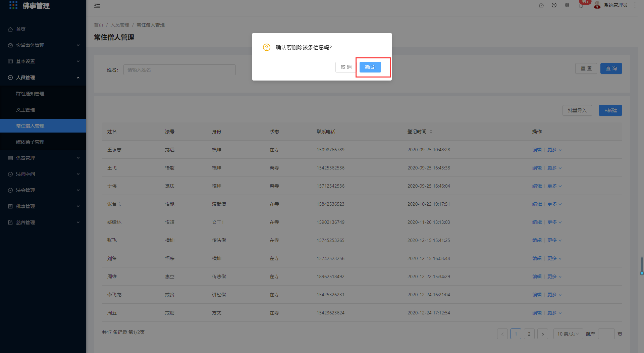Viewport: 644px width, 353px height.
Task: Click the 法师空间 sidebar icon
Action: click(x=10, y=174)
